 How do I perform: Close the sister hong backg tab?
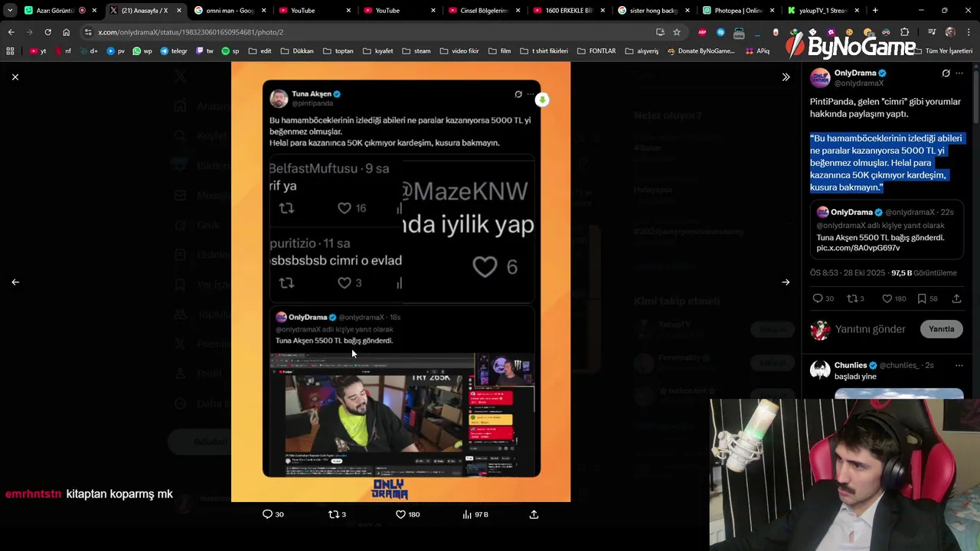point(688,11)
